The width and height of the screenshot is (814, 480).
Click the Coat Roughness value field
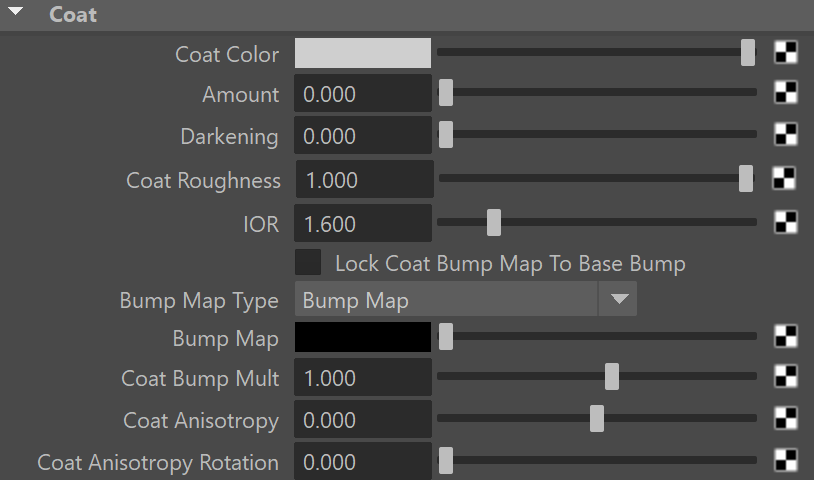tap(365, 180)
